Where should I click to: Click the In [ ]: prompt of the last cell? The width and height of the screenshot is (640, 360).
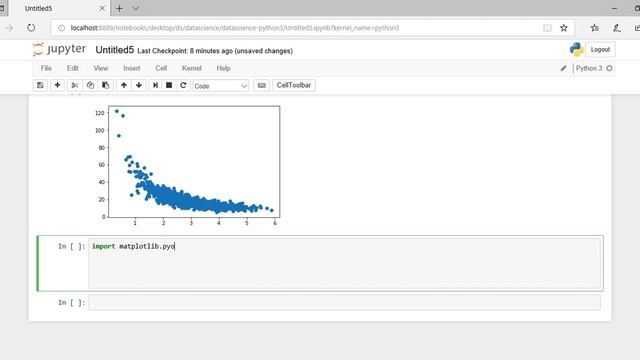(72, 302)
